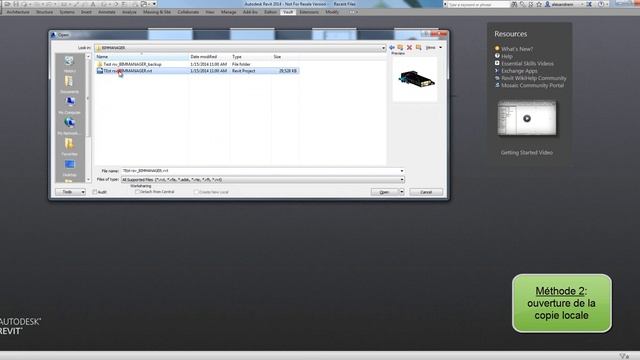Image resolution: width=640 pixels, height=360 pixels.
Task: Open the Views dropdown menu
Action: (x=433, y=48)
